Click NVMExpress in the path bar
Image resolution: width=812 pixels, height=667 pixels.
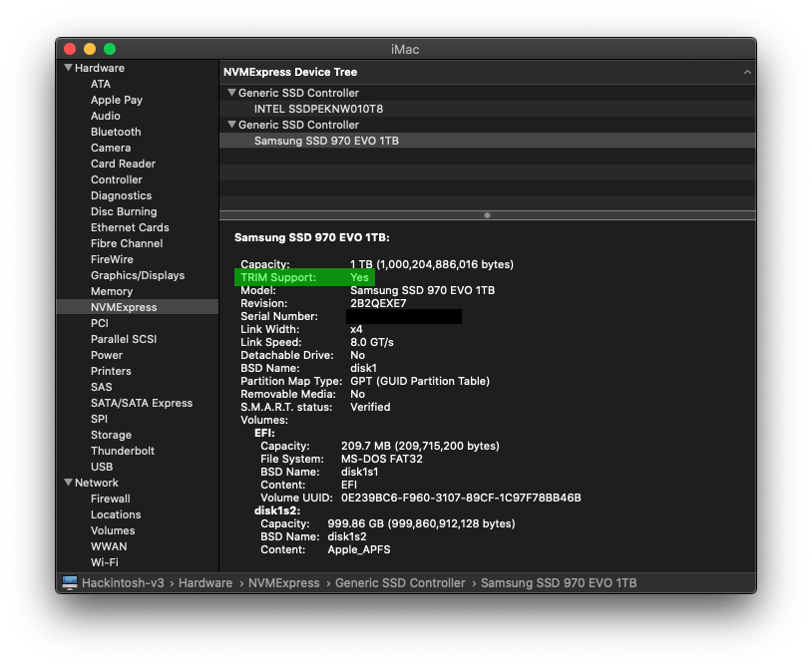(283, 583)
